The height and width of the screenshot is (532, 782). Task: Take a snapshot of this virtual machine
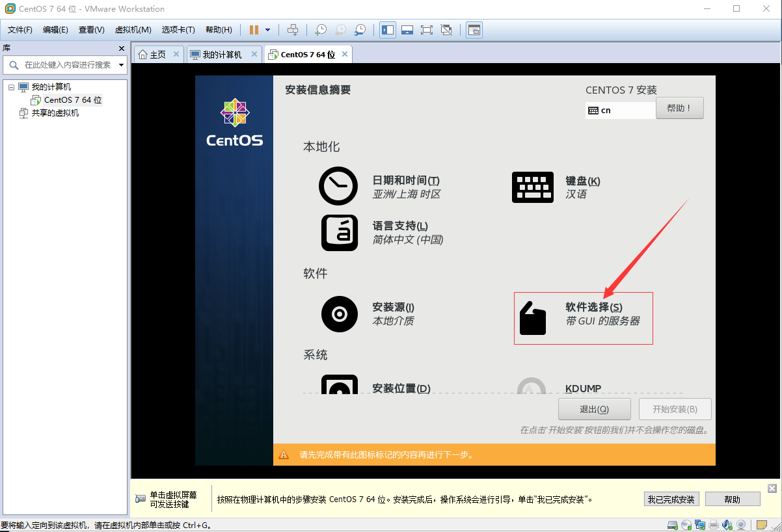[x=321, y=30]
